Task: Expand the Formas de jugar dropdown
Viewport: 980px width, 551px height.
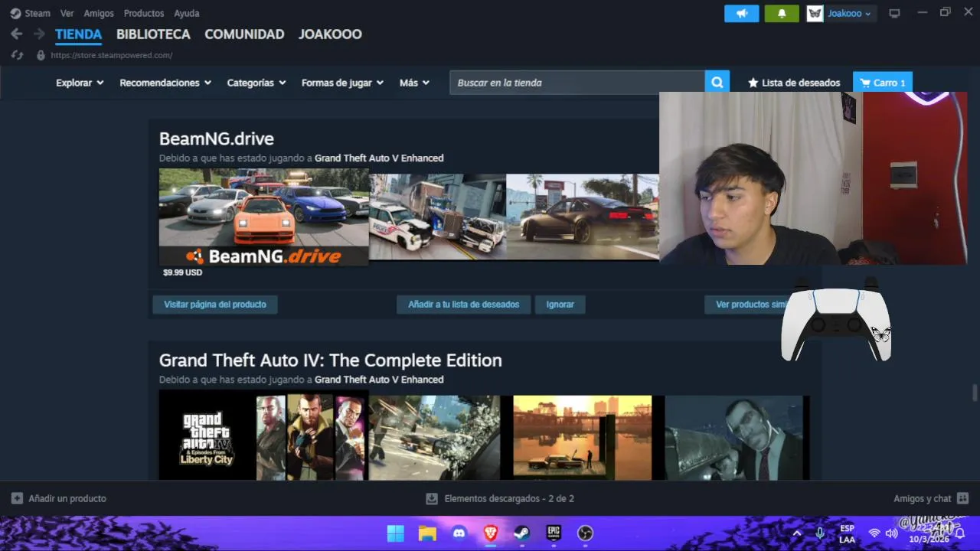Action: tap(342, 83)
